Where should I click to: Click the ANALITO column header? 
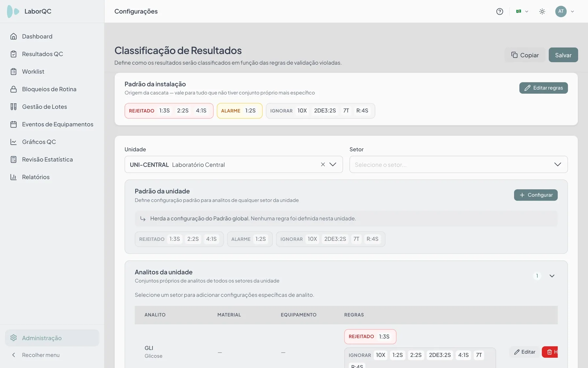click(x=155, y=315)
